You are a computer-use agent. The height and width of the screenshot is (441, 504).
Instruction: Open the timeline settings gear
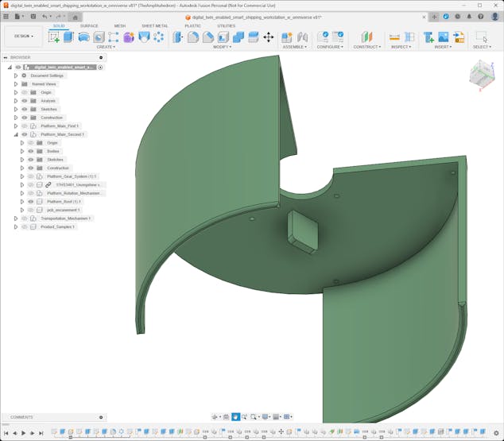495,433
